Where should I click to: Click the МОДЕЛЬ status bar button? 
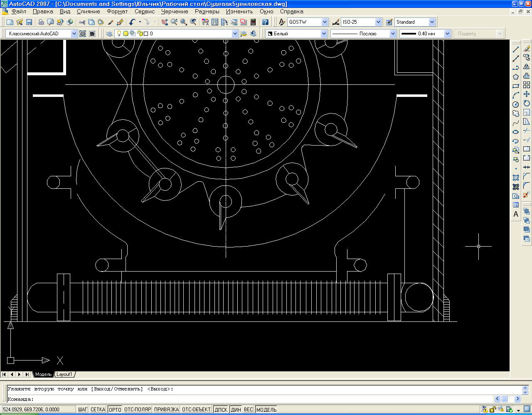pyautogui.click(x=266, y=410)
